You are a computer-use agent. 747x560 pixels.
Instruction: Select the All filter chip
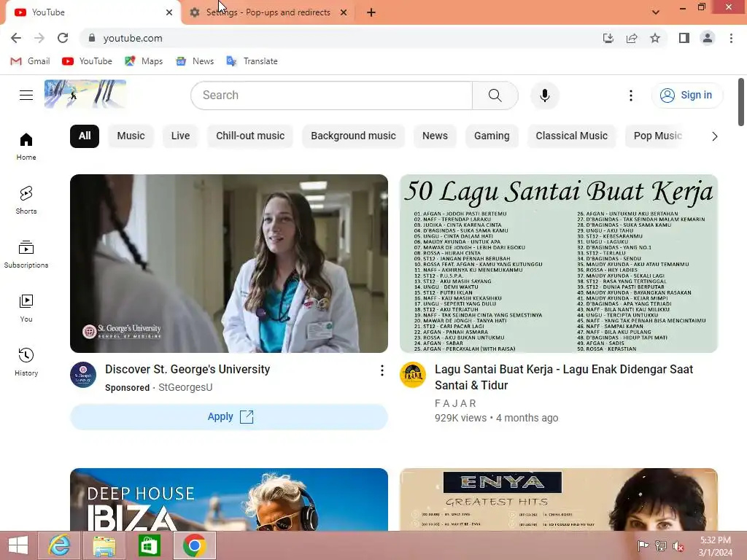pyautogui.click(x=85, y=136)
